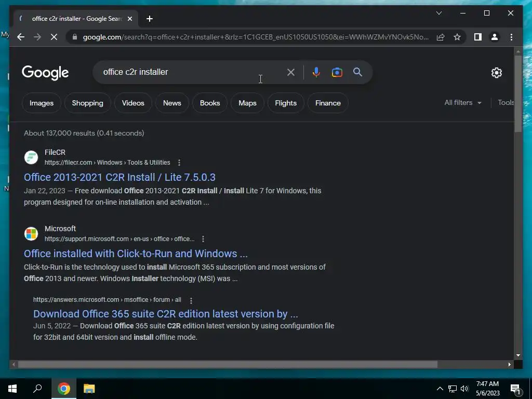Screen dimensions: 532x399
Task: Close the office c2r installer tab
Action: click(129, 19)
